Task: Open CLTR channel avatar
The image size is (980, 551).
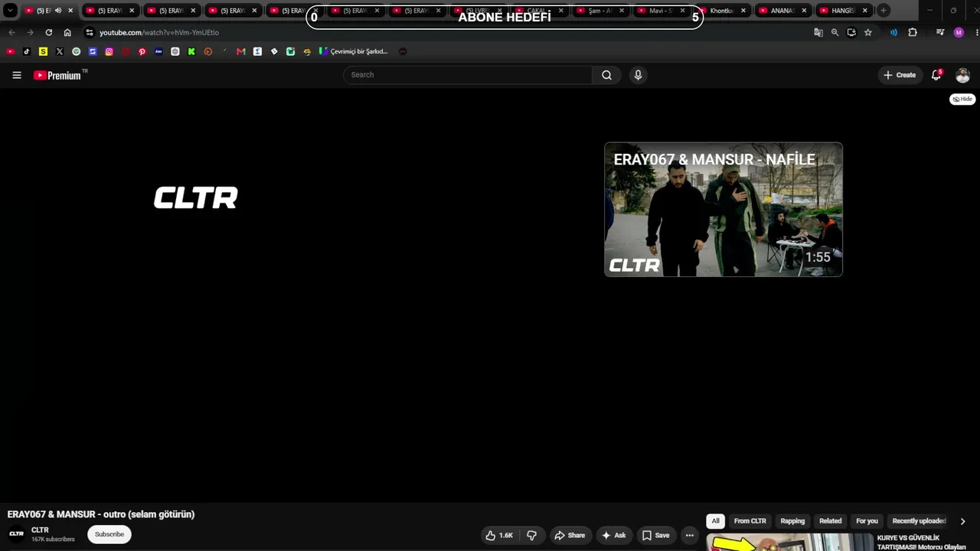Action: pyautogui.click(x=16, y=534)
